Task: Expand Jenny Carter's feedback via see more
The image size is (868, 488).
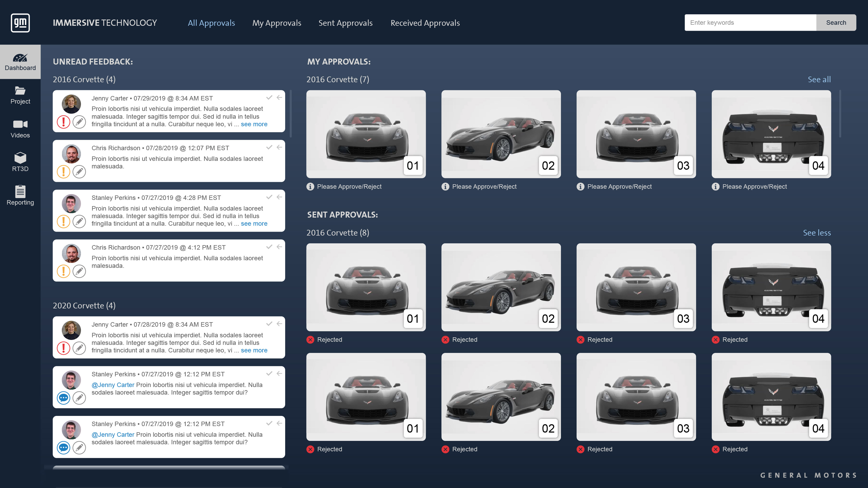Action: click(254, 124)
